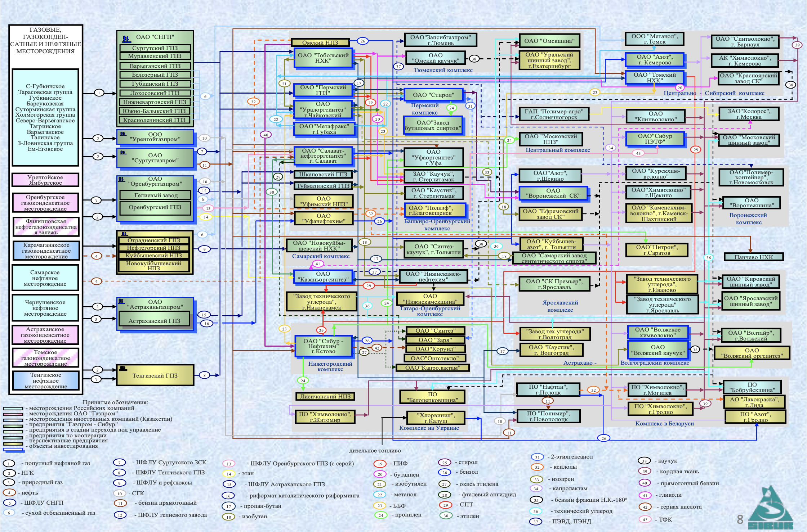The image size is (807, 532).
Task: Select the Красноленинский ГПЗ box
Action: click(155, 120)
